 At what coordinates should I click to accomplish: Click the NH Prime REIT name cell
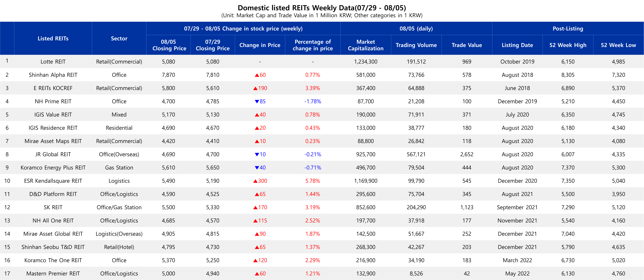53,101
